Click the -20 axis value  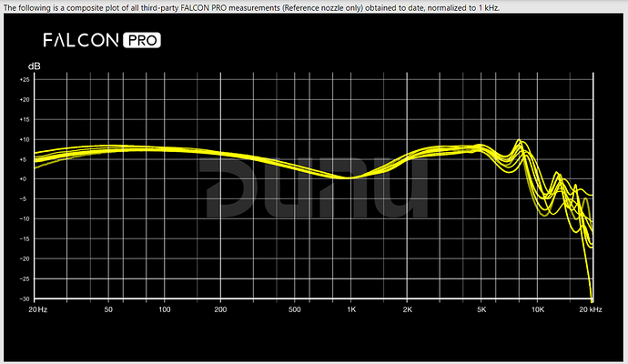25,259
